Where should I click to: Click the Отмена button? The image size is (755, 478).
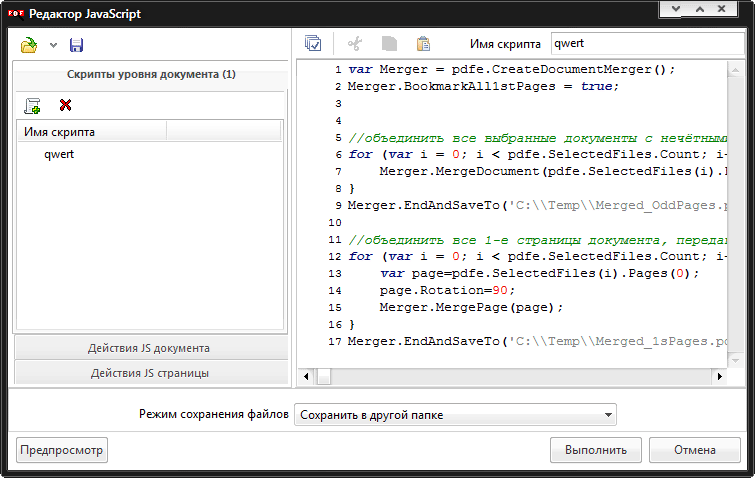pyautogui.click(x=694, y=450)
